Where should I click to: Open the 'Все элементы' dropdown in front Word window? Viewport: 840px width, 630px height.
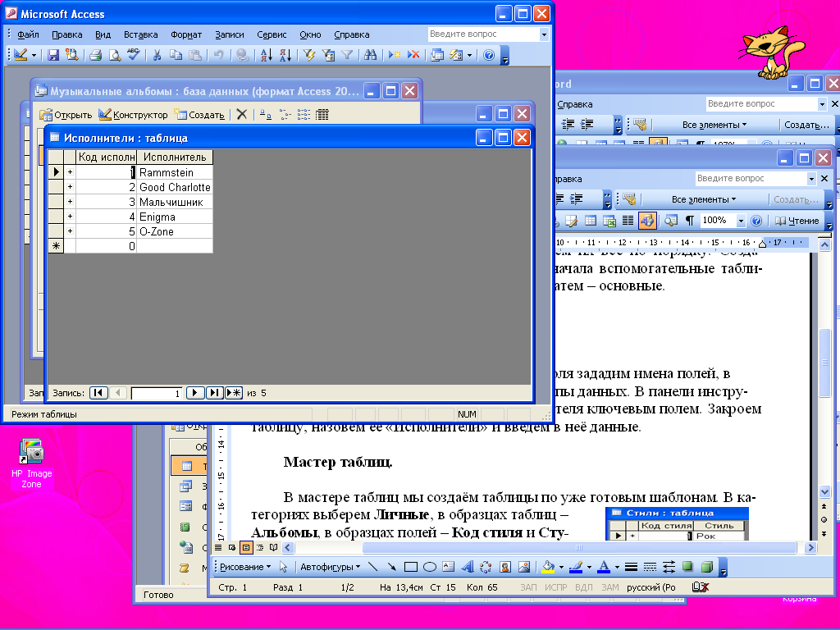703,199
